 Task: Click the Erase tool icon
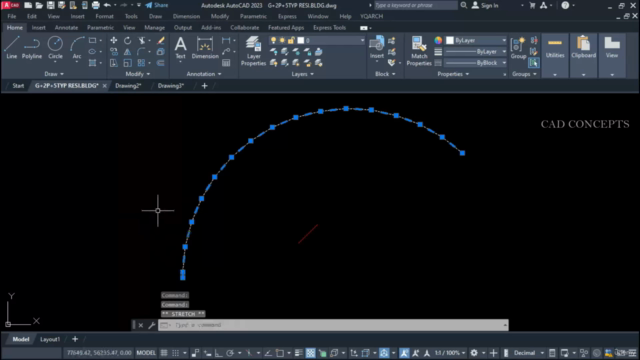tap(161, 40)
